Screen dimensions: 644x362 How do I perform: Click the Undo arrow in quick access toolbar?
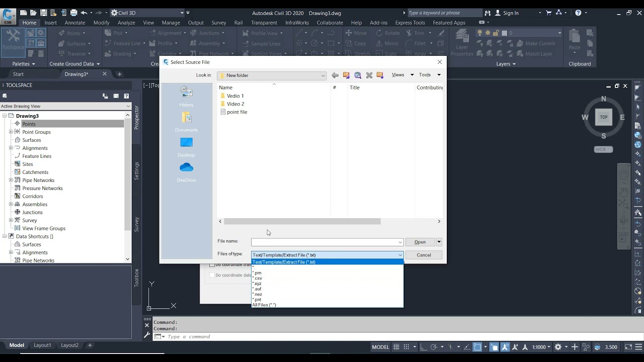click(84, 13)
